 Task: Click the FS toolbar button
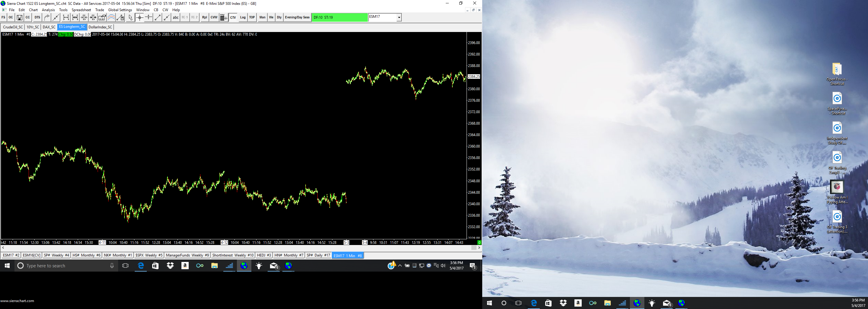coord(3,18)
